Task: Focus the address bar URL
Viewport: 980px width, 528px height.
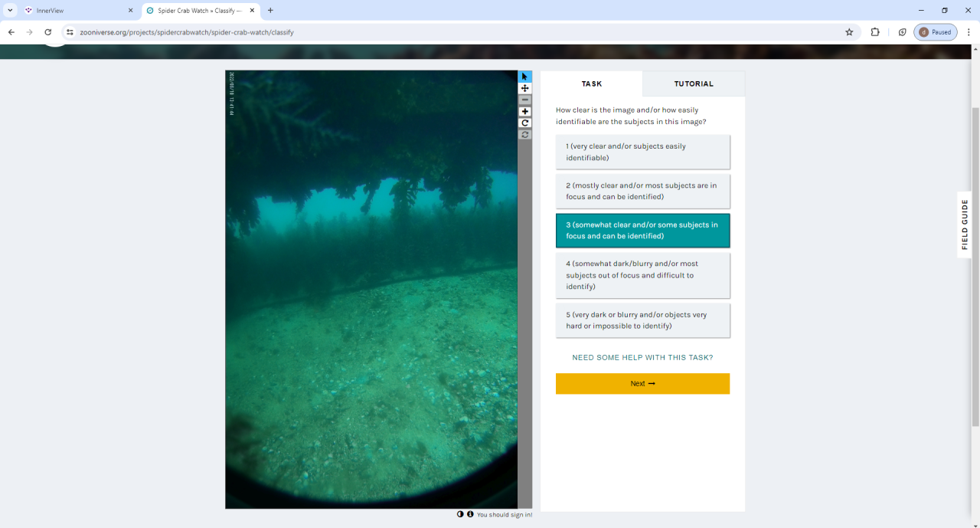Action: [x=459, y=32]
